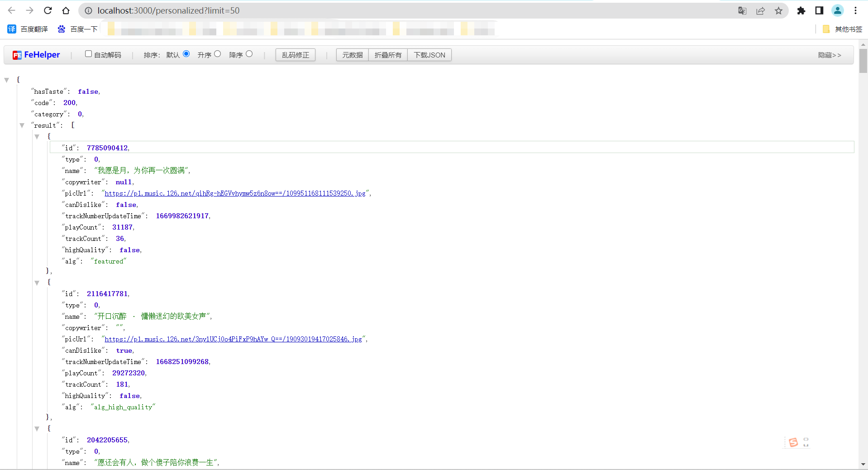Select the name value 我愿是月，为你再一次圆满
Screen dimensions: 868x470
point(141,171)
